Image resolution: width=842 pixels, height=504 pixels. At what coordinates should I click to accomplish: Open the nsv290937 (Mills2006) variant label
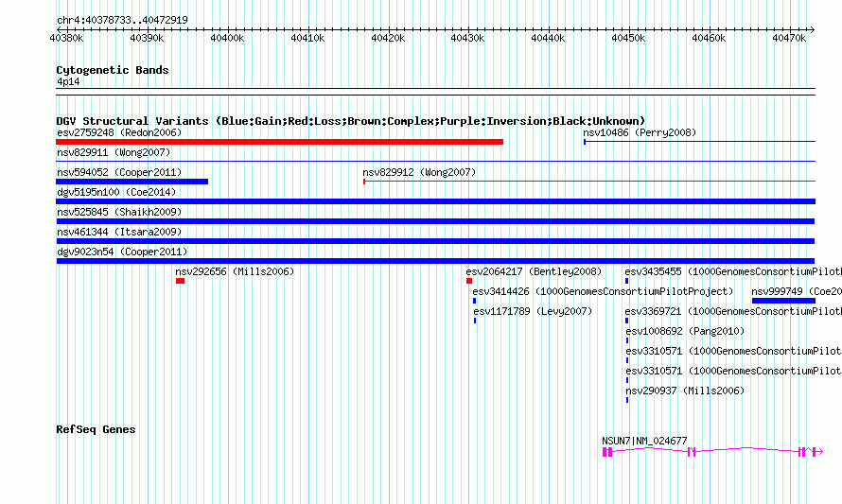tap(685, 391)
